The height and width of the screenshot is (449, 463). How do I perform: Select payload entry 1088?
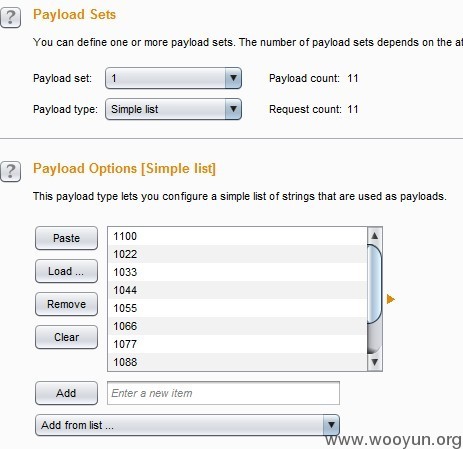[237, 362]
